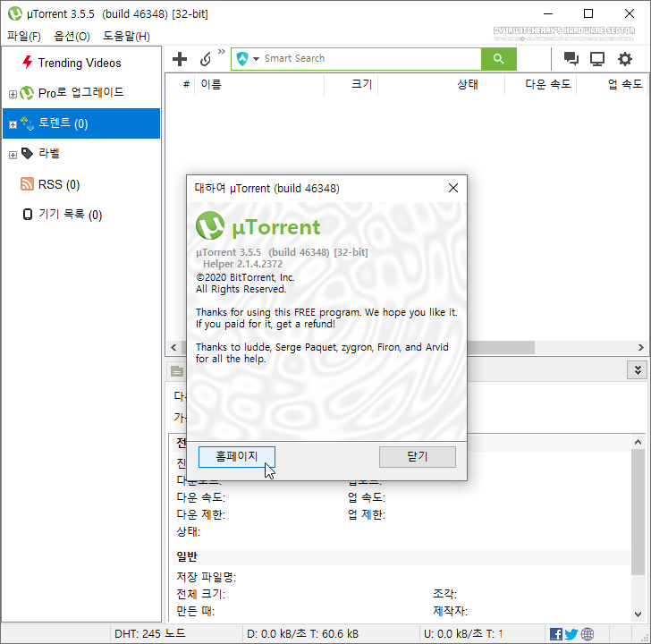
Task: Click the DHT: 245 노드 status entry
Action: pos(150,633)
